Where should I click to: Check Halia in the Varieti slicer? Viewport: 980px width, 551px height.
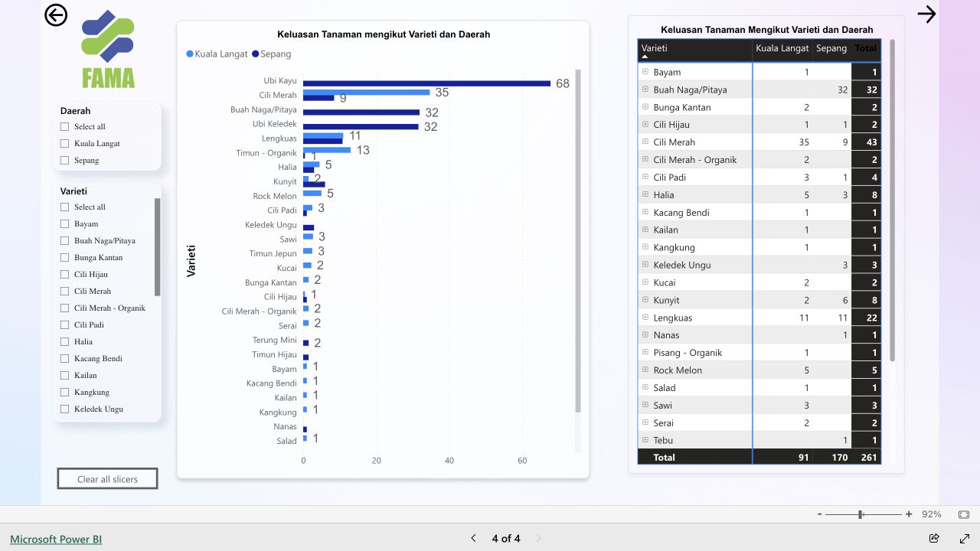coord(65,342)
